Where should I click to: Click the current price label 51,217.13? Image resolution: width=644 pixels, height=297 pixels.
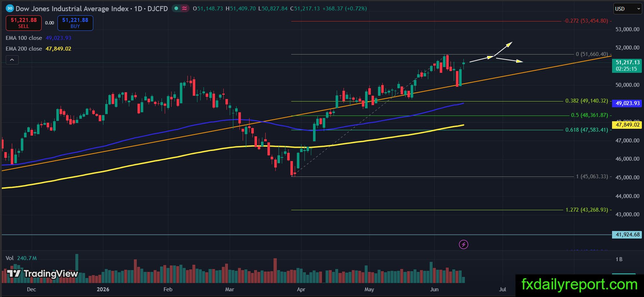click(627, 62)
